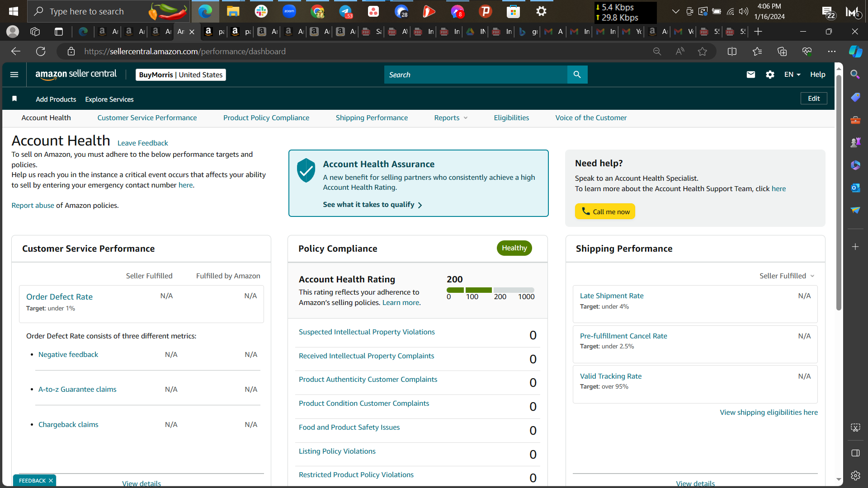Open the messages envelope icon
This screenshot has width=868, height=488.
click(751, 75)
